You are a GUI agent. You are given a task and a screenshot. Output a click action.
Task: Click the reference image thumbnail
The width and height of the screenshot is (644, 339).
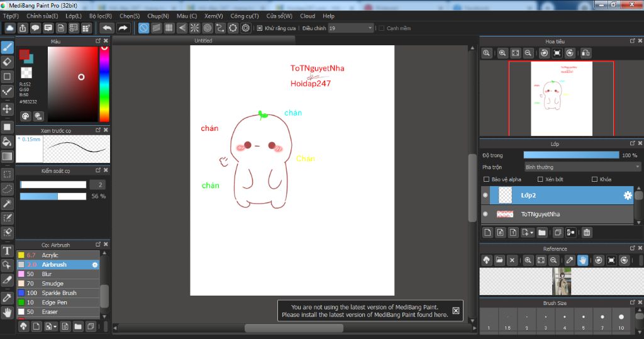[562, 282]
